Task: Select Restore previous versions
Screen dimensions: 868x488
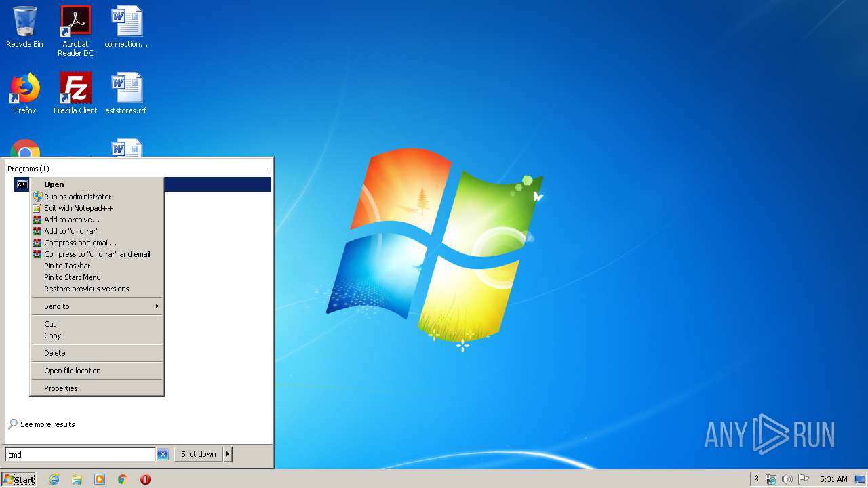Action: [97, 289]
